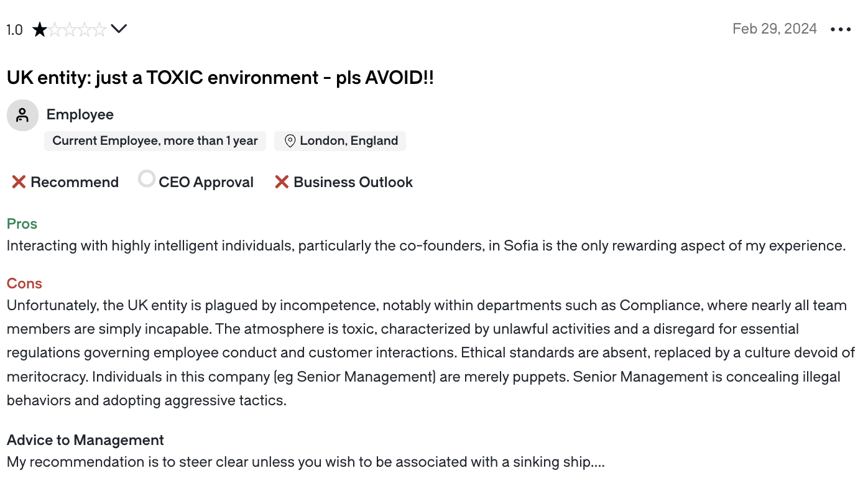Open the three-dot options menu
868x486 pixels.
tap(841, 29)
